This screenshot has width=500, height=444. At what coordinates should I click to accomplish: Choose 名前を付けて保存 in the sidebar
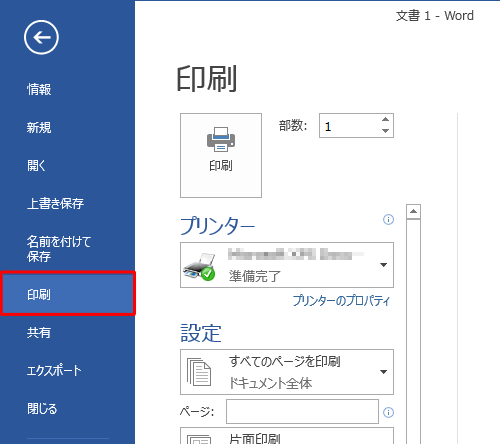point(59,249)
